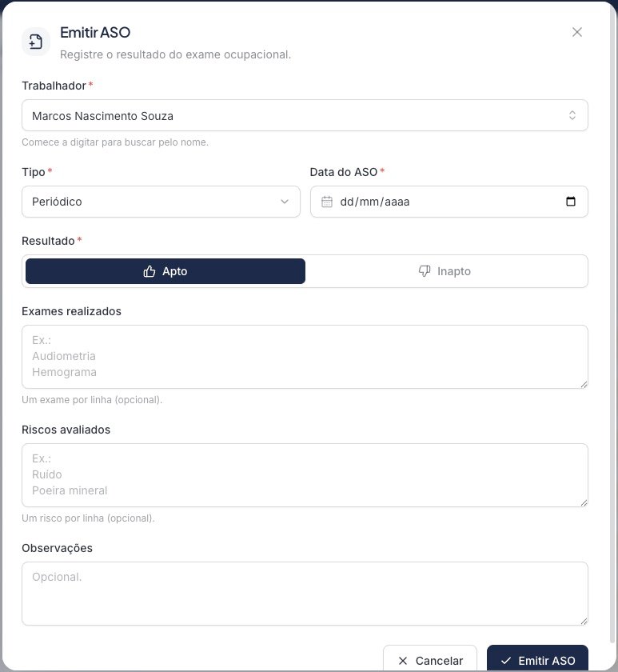This screenshot has width=618, height=672.
Task: Open the Tipo dropdown showing Periódico
Action: [x=161, y=202]
